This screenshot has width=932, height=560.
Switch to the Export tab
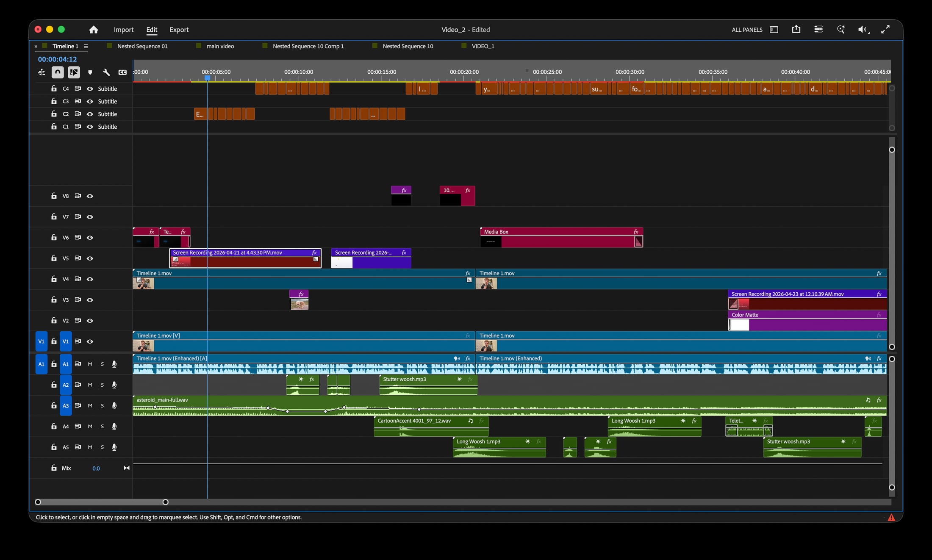[x=179, y=30]
